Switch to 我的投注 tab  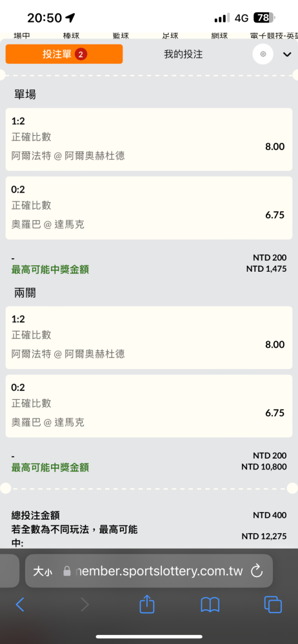pos(183,54)
